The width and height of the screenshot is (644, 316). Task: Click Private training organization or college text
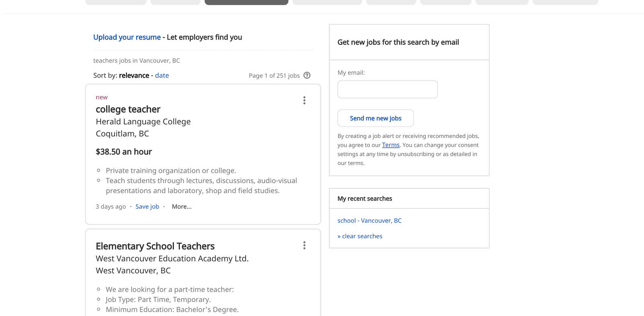point(171,171)
